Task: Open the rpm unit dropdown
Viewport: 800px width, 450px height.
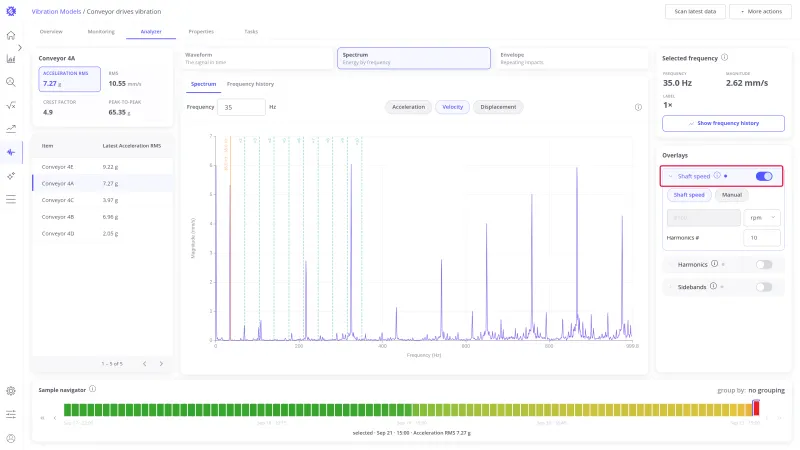Action: (x=762, y=217)
